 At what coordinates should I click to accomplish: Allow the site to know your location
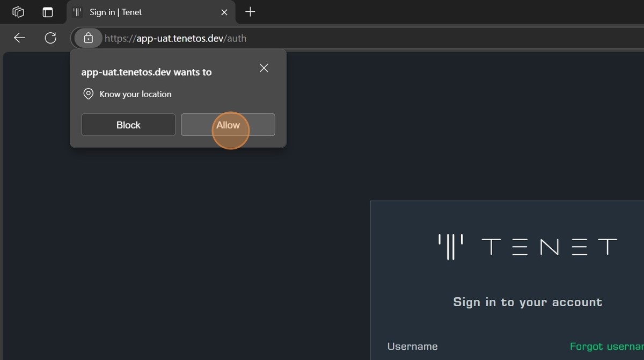pyautogui.click(x=228, y=125)
